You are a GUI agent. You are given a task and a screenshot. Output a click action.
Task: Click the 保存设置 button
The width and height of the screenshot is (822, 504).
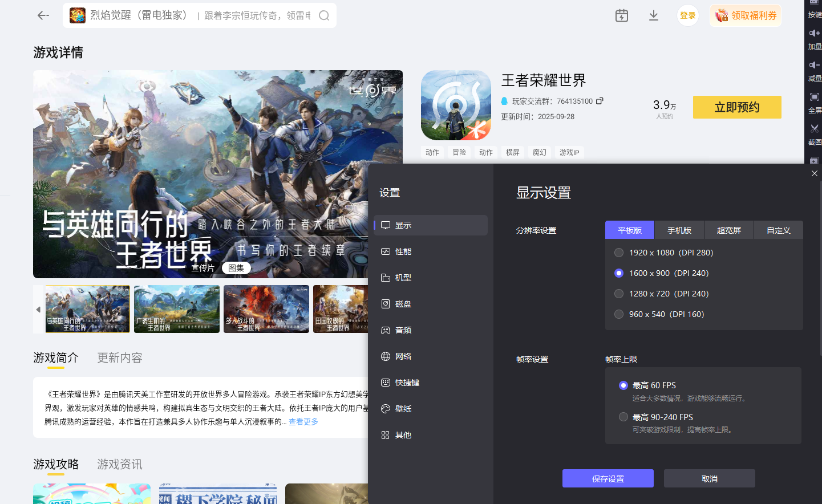click(608, 479)
